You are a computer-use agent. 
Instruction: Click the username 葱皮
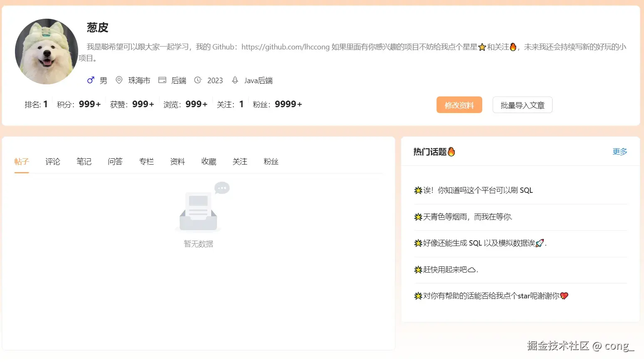coord(98,27)
